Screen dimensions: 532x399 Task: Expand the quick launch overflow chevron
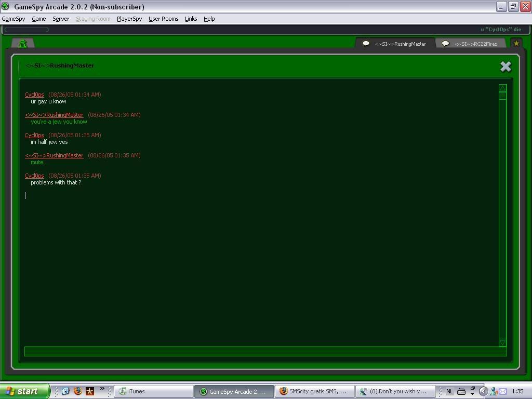coord(102,389)
